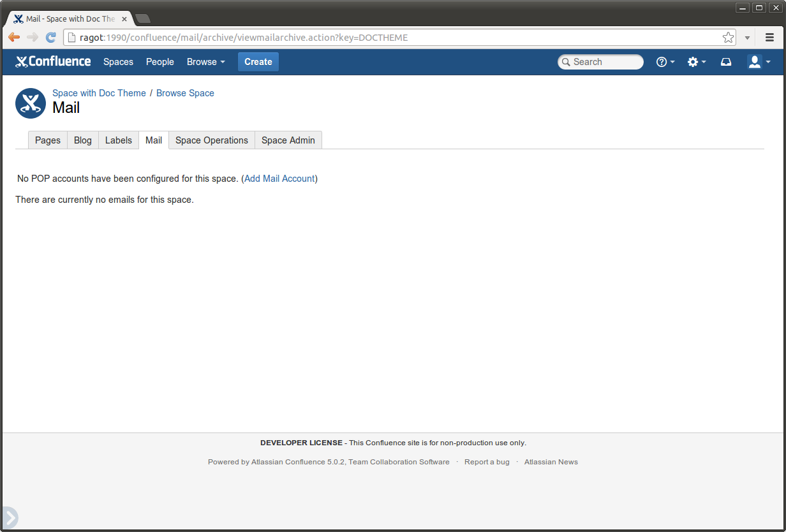The width and height of the screenshot is (786, 532).
Task: Open the notifications inbox tray icon
Action: pyautogui.click(x=726, y=62)
